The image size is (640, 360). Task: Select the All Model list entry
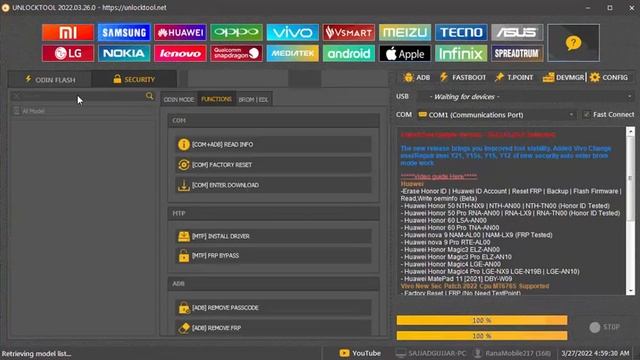pyautogui.click(x=82, y=111)
